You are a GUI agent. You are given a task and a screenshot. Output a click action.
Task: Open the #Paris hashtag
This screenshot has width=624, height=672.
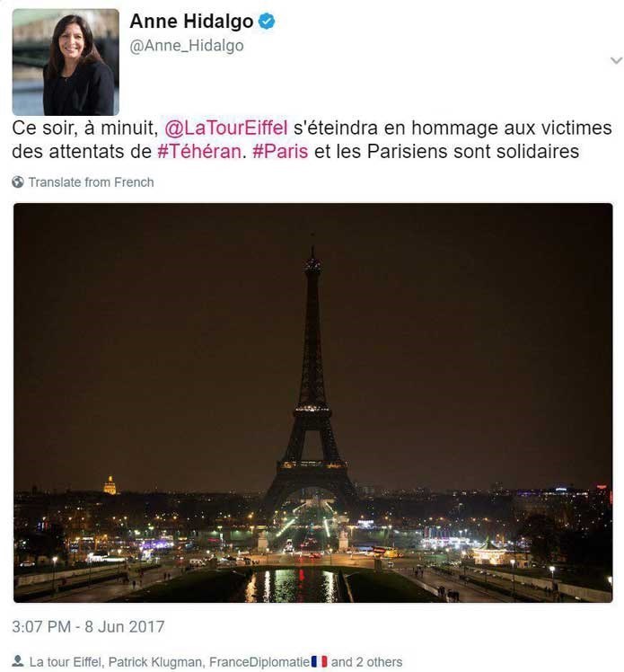tap(280, 151)
